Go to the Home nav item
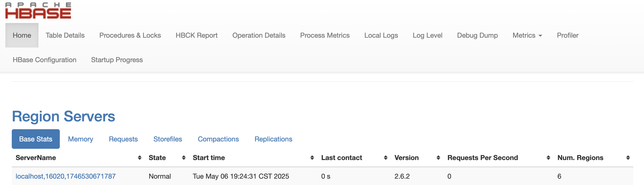The height and width of the screenshot is (185, 644). pyautogui.click(x=22, y=35)
